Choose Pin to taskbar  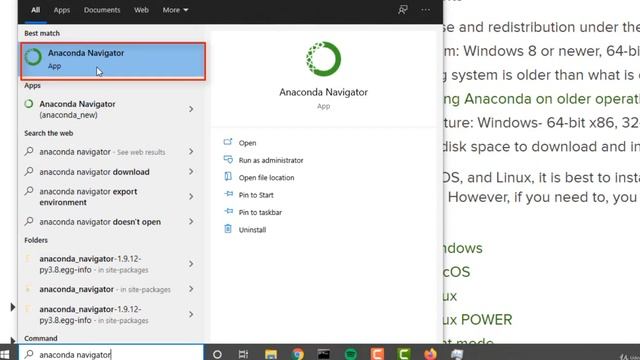(x=260, y=212)
